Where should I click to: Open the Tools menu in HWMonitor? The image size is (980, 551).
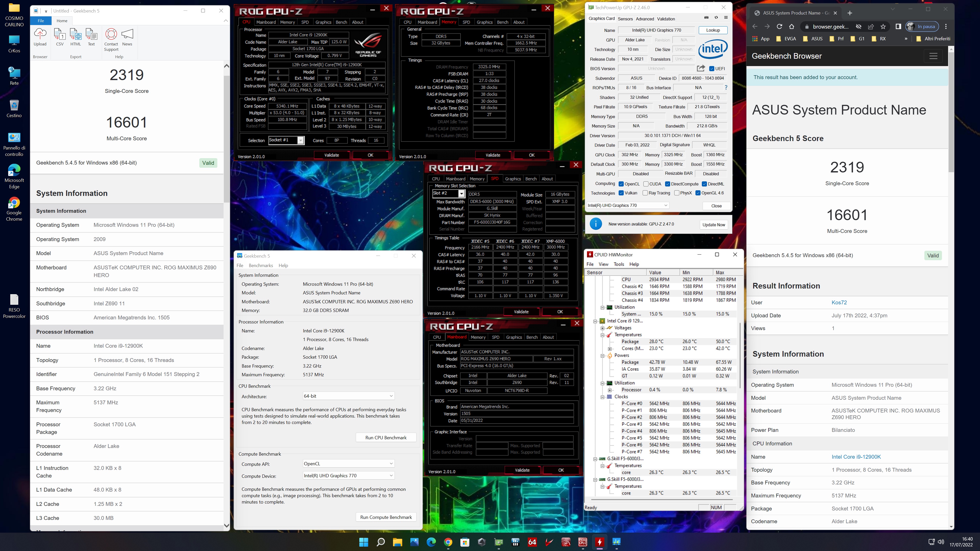(619, 264)
